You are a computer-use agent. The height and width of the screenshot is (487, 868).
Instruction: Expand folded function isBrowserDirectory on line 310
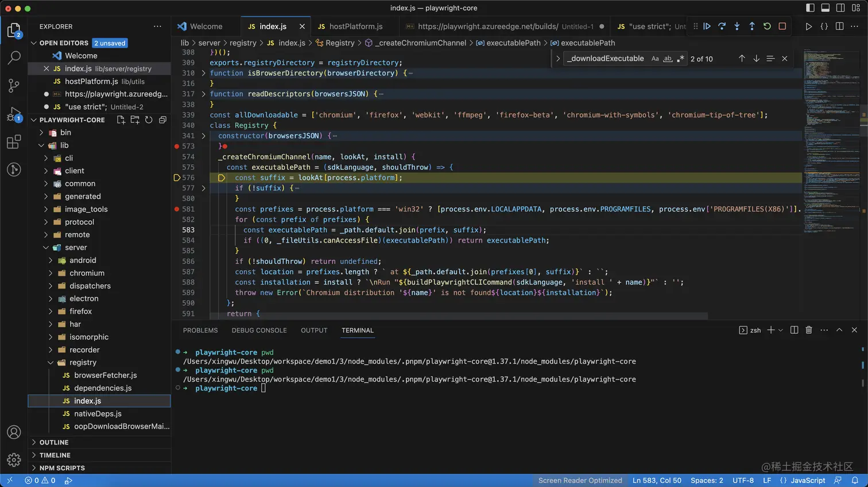(x=203, y=73)
